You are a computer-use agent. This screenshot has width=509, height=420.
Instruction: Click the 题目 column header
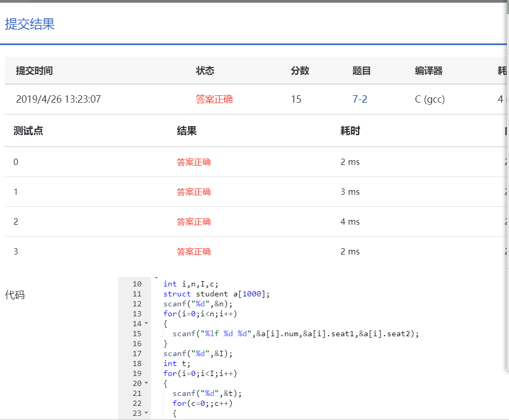(362, 71)
